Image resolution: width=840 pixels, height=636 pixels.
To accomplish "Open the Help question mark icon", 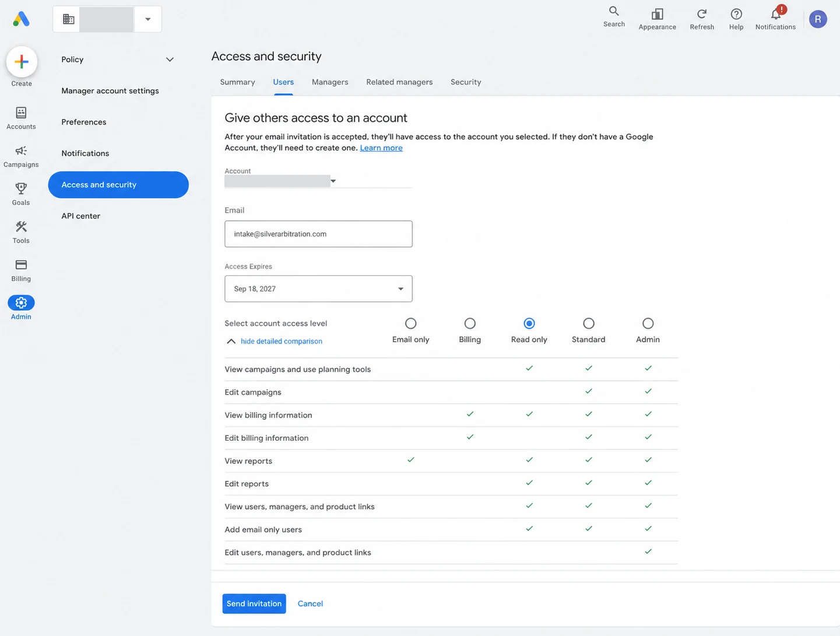I will click(736, 14).
